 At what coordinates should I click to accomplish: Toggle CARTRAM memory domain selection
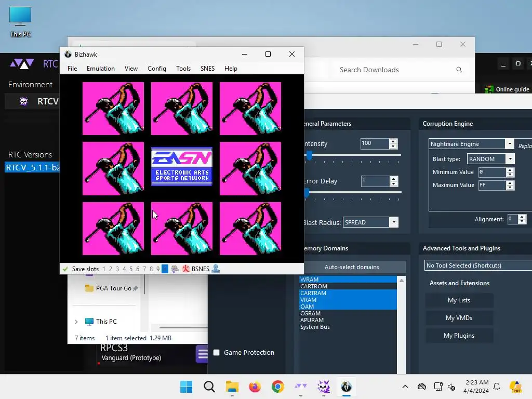point(348,293)
